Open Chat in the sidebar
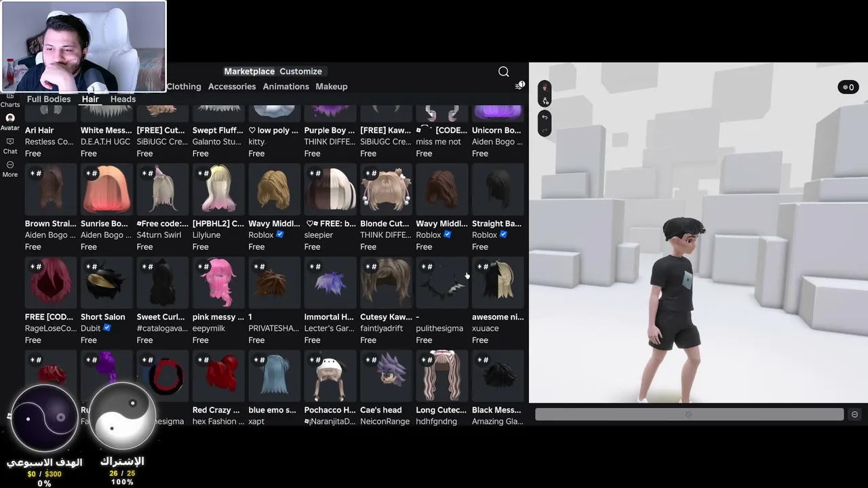Screen dimensions: 868x488 click(x=10, y=146)
